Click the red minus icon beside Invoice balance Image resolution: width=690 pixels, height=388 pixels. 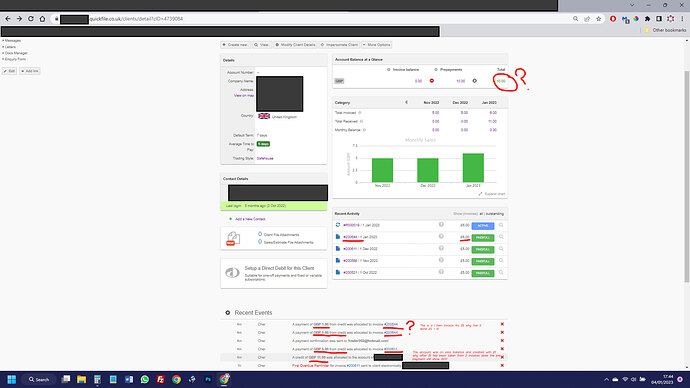(432, 81)
